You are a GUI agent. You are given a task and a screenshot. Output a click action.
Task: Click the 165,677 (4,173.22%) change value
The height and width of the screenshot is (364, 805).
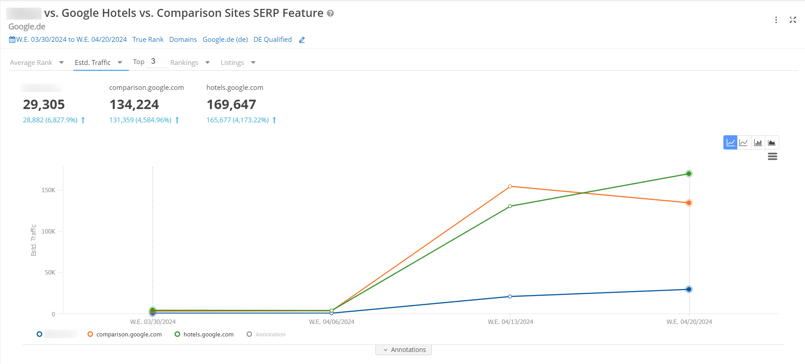[x=237, y=120]
